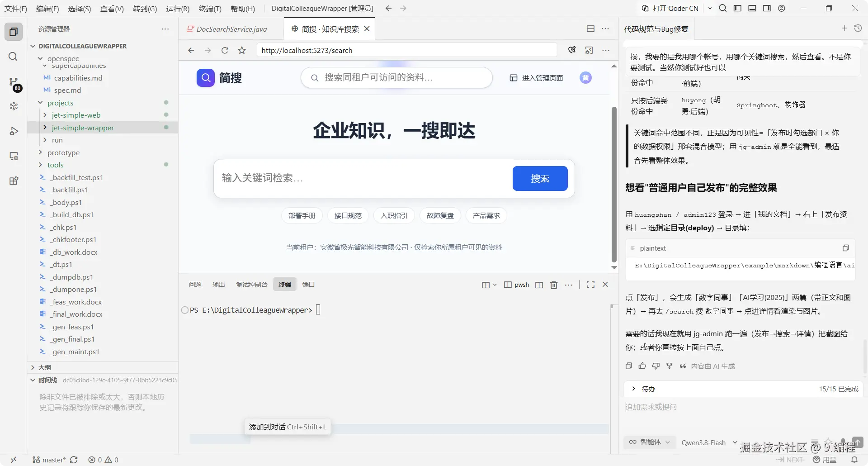Select the 故障复盘 suggestion chip

(x=440, y=215)
